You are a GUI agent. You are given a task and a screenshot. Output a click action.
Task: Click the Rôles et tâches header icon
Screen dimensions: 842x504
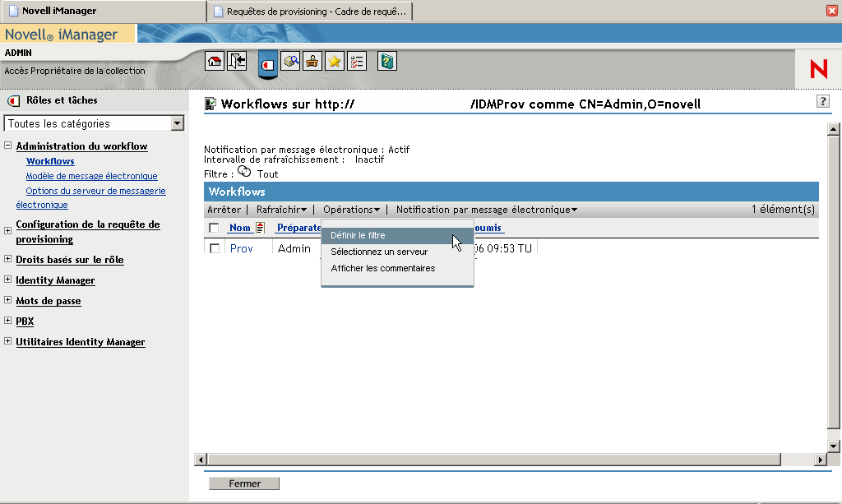tap(14, 100)
